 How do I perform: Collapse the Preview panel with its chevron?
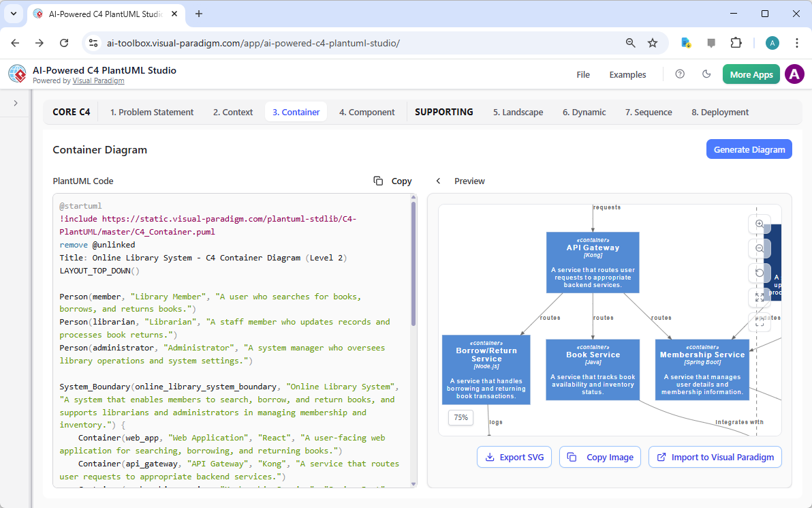pos(438,181)
